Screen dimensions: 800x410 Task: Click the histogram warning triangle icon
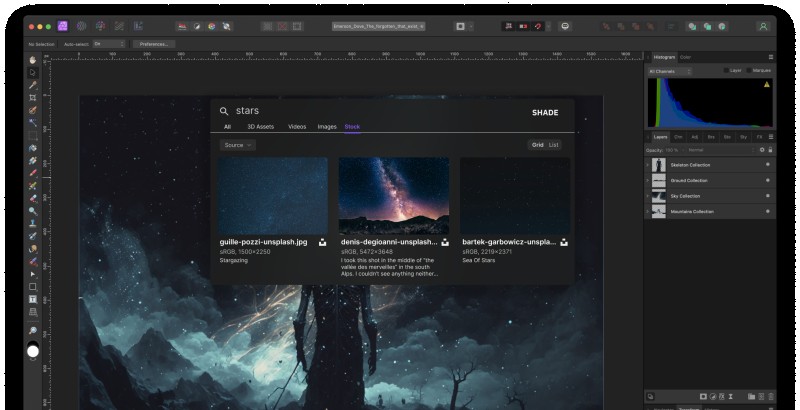(766, 85)
